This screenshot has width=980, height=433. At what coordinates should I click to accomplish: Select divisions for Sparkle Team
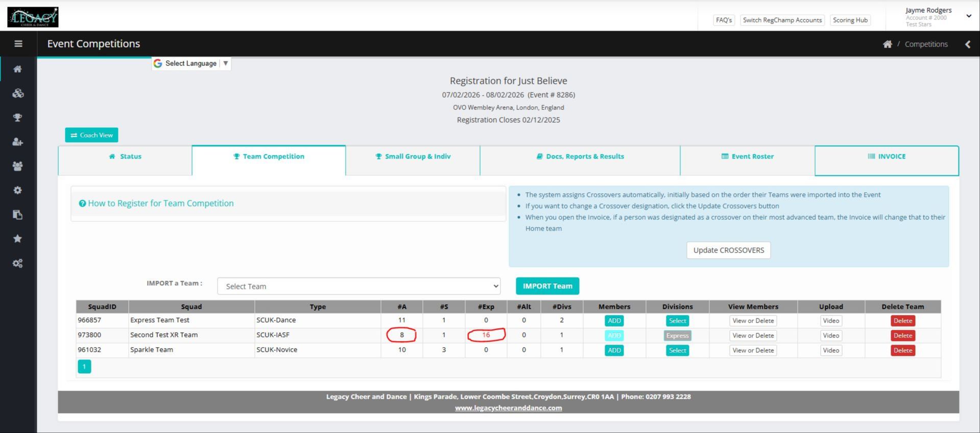(x=678, y=351)
